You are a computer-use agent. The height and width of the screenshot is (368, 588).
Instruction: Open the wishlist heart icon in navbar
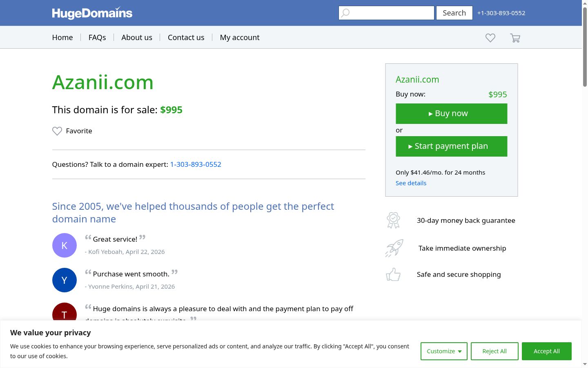pos(490,38)
